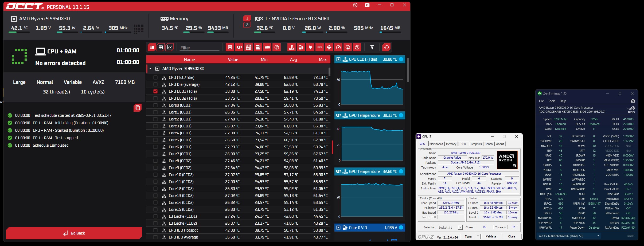
Task: Open the CPU-Z SPD tab
Action: point(463,144)
